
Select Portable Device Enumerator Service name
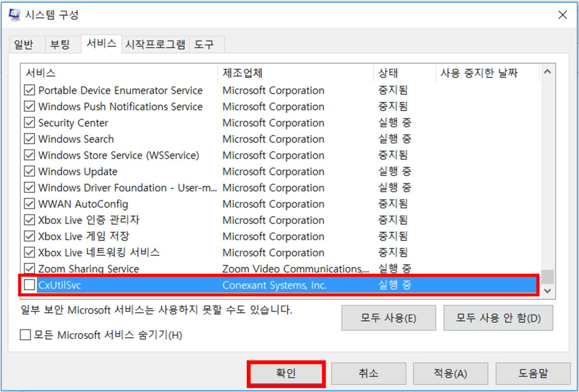click(121, 91)
